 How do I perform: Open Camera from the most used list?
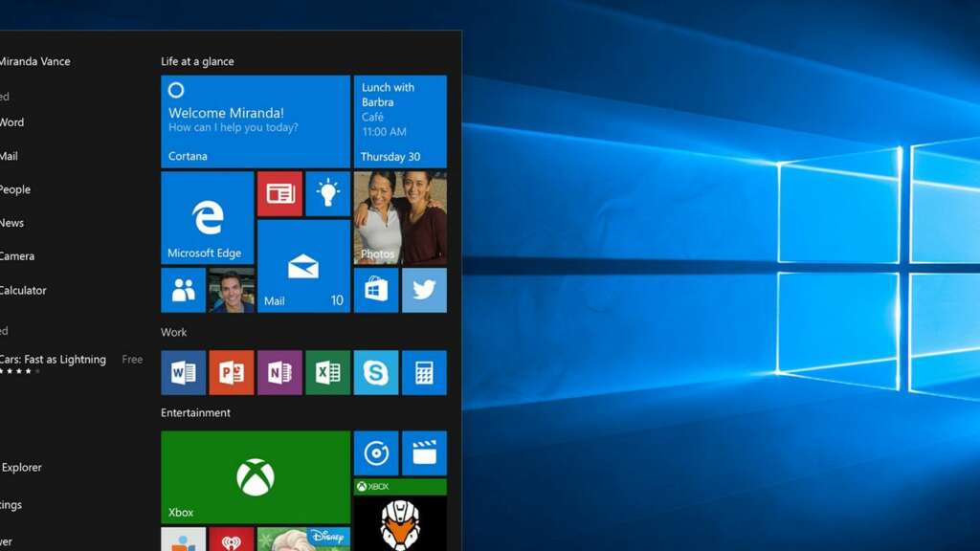17,256
